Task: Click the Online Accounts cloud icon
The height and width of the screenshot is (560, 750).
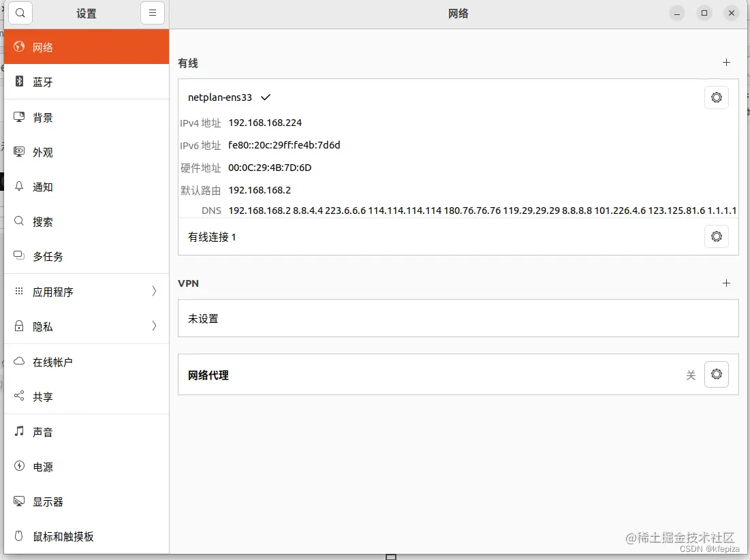Action: coord(19,361)
